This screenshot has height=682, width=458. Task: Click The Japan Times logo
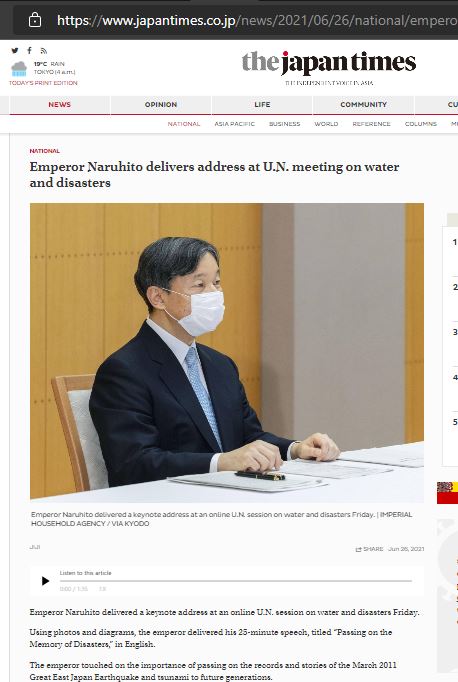tap(329, 63)
